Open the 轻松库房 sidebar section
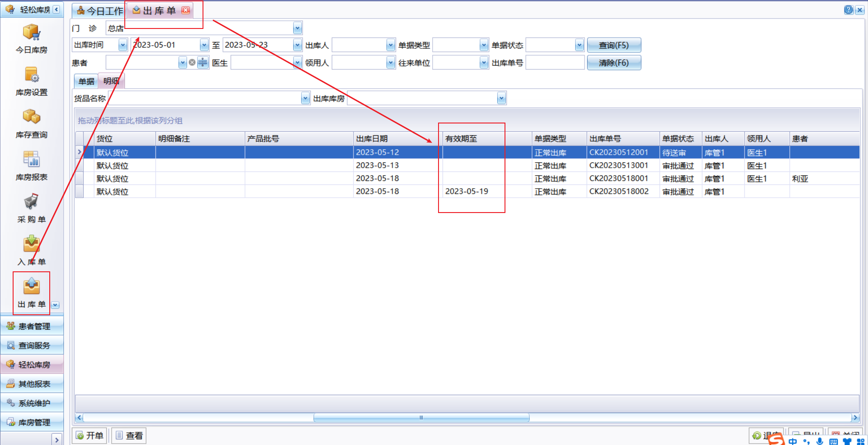868x445 pixels. (32, 365)
